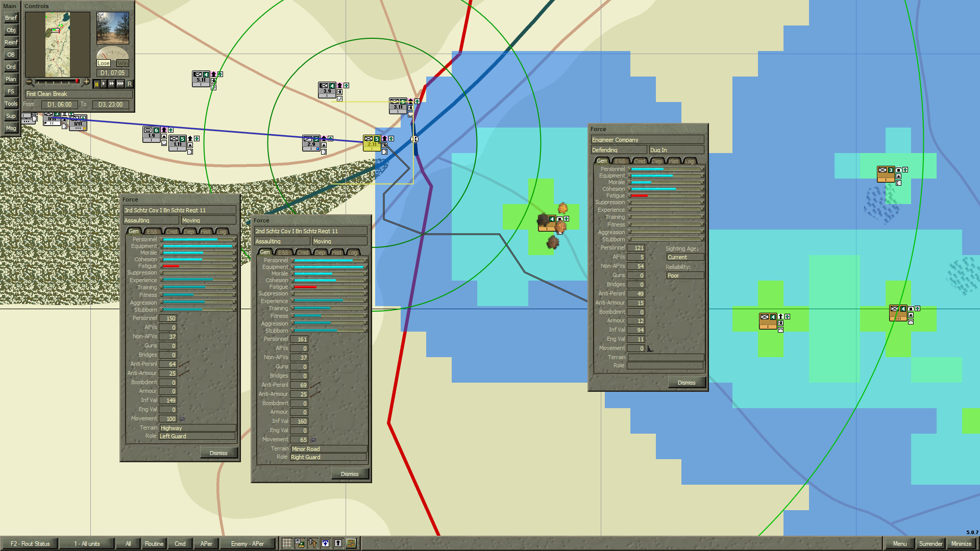Image resolution: width=980 pixels, height=551 pixels.
Task: Click the blue up-arrow icon on the bottom toolbar
Action: click(x=326, y=543)
